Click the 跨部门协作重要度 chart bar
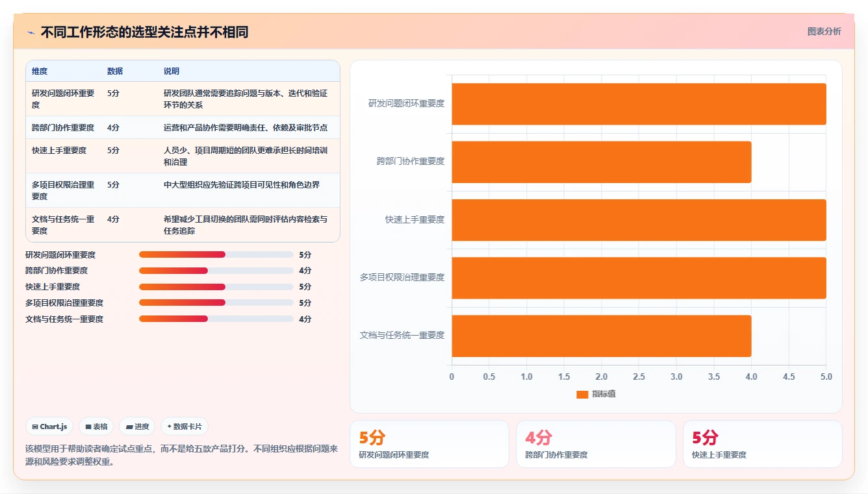This screenshot has height=494, width=868. tap(602, 162)
